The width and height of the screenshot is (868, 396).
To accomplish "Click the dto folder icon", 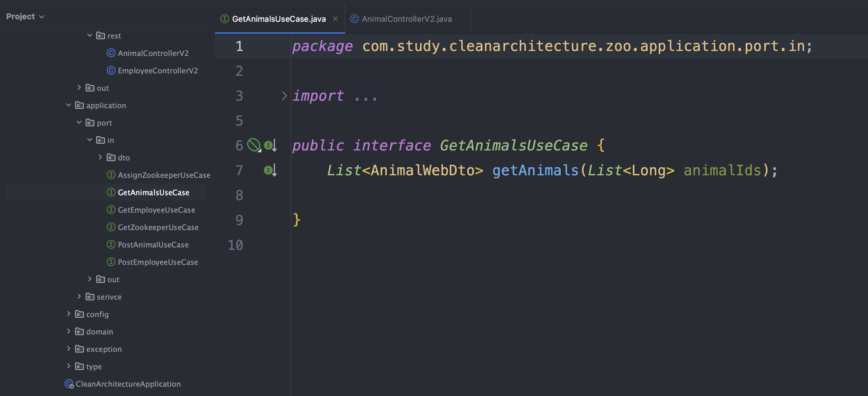I will [x=111, y=157].
